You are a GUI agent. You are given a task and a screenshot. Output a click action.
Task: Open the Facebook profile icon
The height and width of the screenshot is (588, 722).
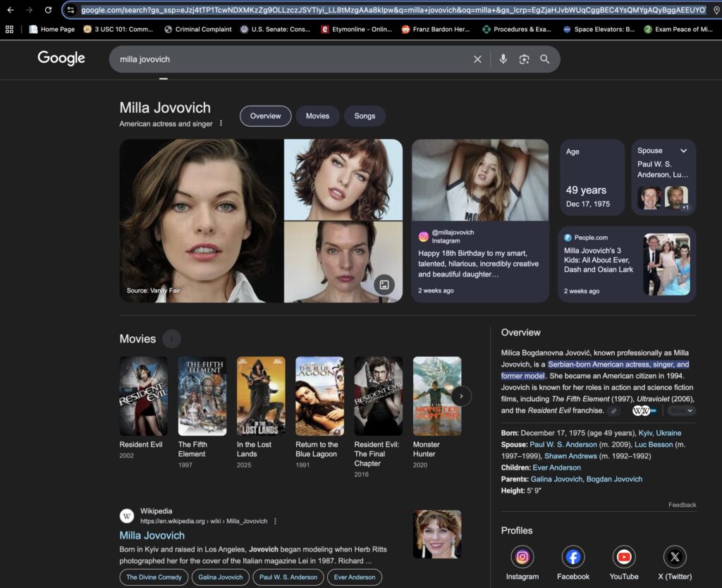coord(573,557)
